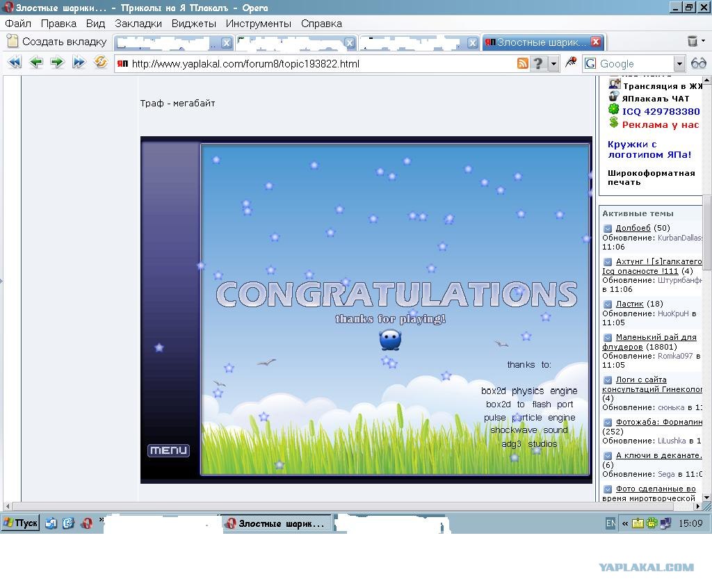Open the Пуск start button

20,523
